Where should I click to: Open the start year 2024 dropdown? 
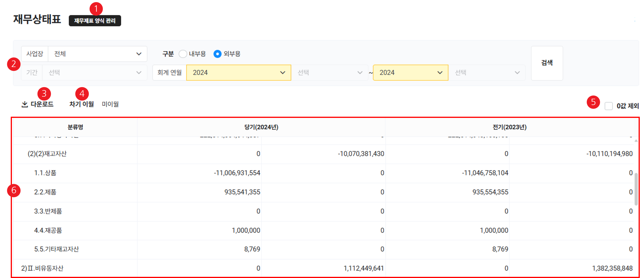238,73
